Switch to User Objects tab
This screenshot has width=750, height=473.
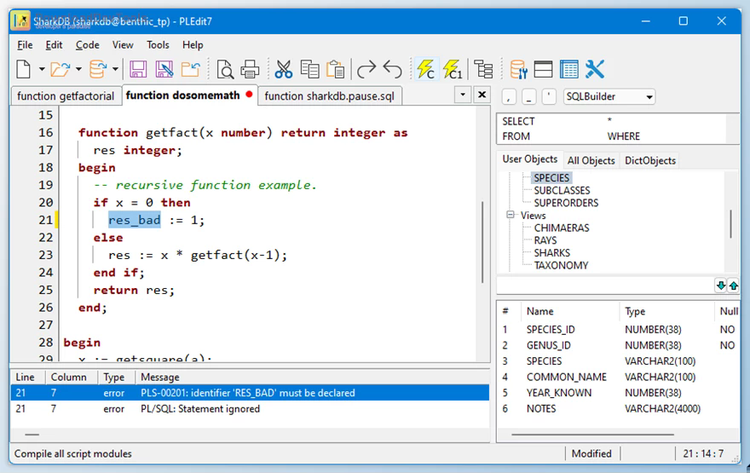point(529,159)
